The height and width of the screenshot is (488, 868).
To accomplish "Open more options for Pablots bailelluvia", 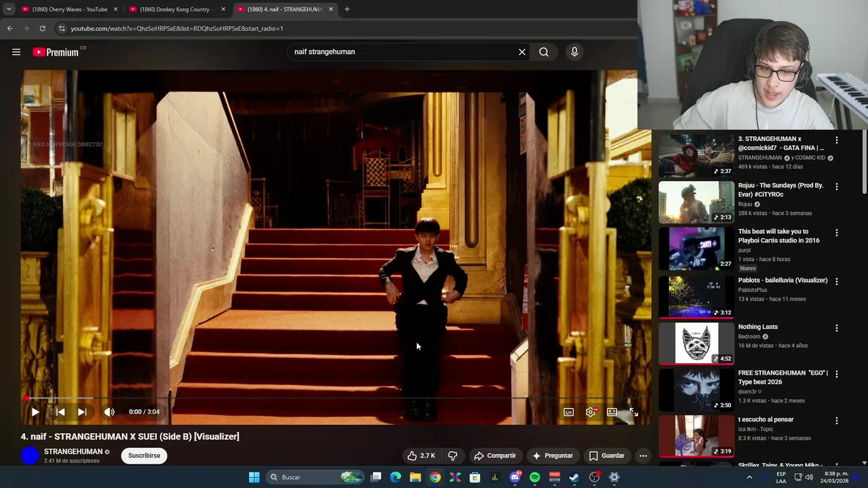I will click(x=837, y=281).
